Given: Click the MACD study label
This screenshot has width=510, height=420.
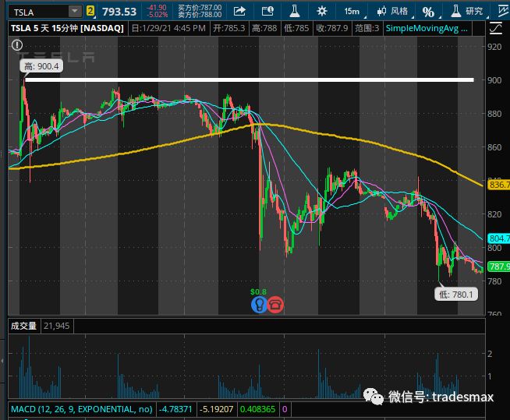Looking at the screenshot, I should click(82, 409).
